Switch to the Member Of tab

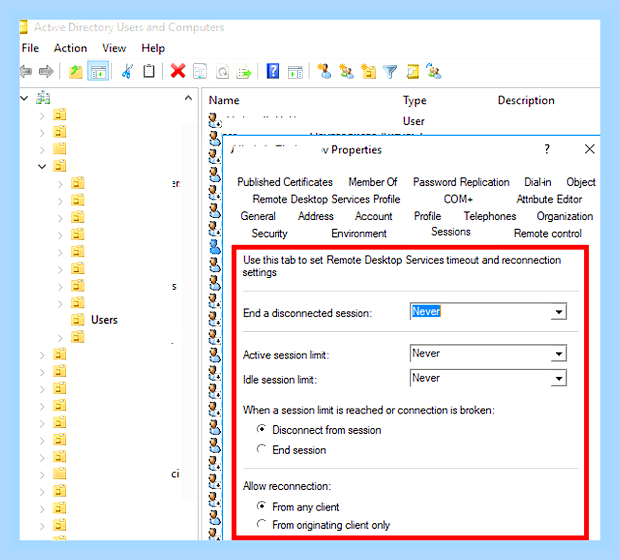372,182
